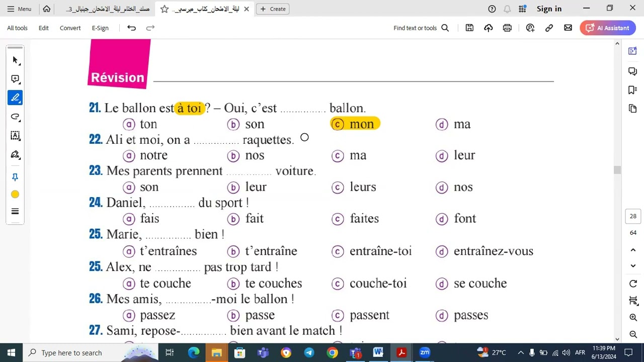Go to the previous page

633,250
